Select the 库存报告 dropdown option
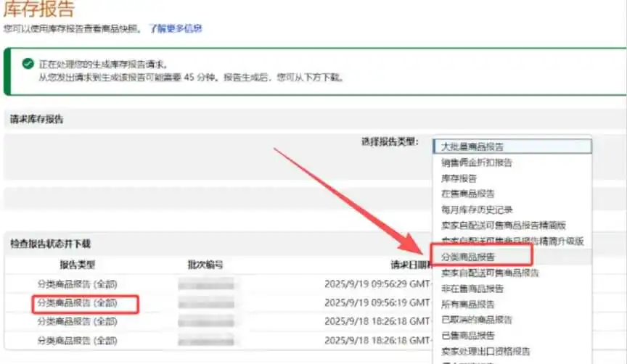627x364 pixels. click(x=459, y=178)
